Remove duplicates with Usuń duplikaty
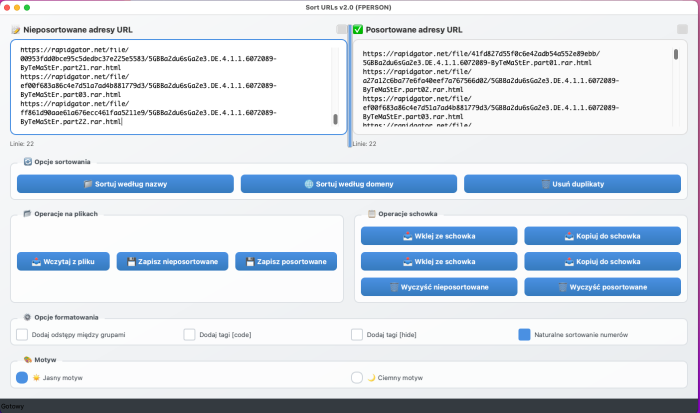This screenshot has height=413, width=700. 572,184
